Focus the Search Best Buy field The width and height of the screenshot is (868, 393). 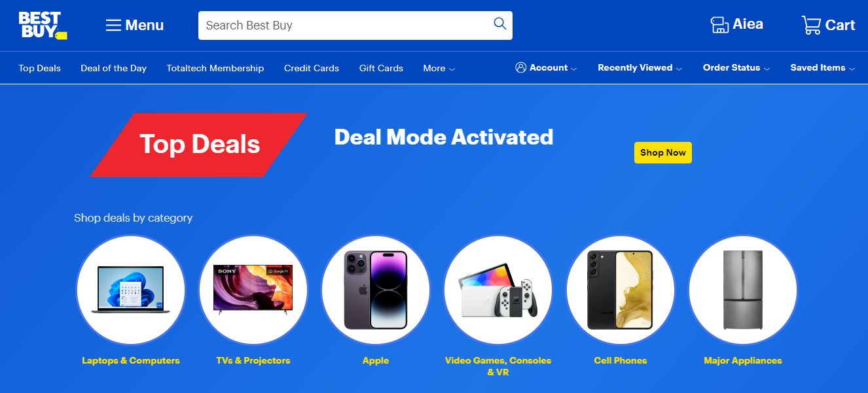pyautogui.click(x=347, y=26)
